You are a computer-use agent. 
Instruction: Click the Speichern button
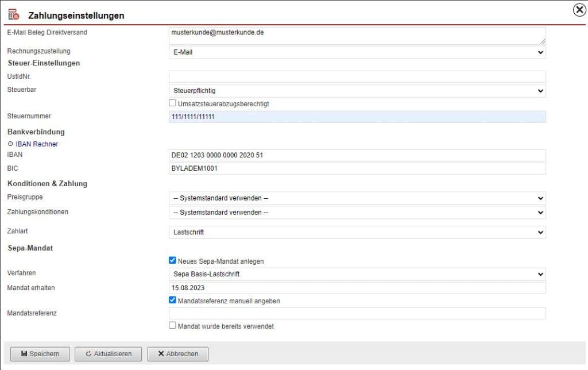(x=40, y=354)
